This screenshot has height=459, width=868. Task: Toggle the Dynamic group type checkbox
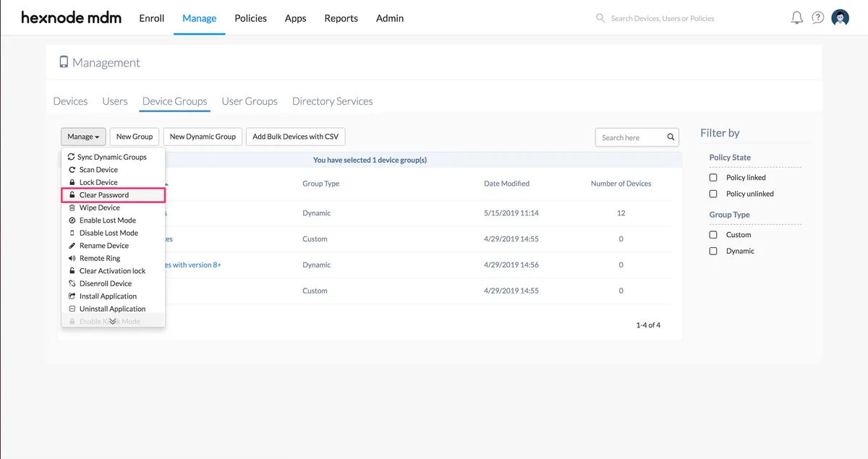(x=713, y=252)
